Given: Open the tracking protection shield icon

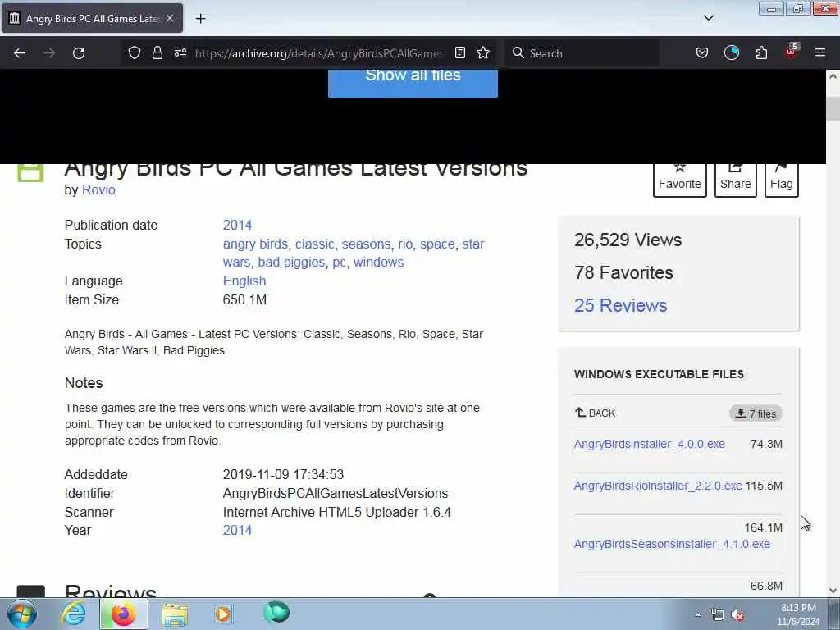Looking at the screenshot, I should 135,52.
